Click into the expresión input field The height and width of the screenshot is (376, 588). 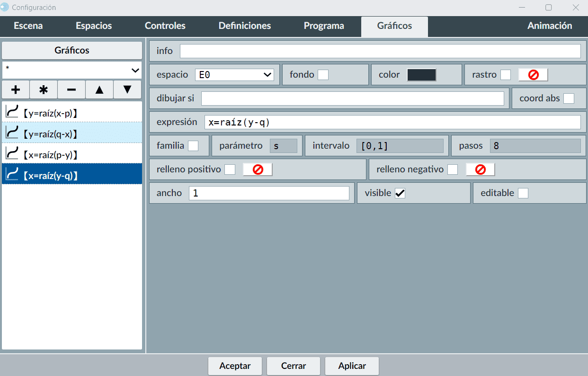tap(392, 122)
